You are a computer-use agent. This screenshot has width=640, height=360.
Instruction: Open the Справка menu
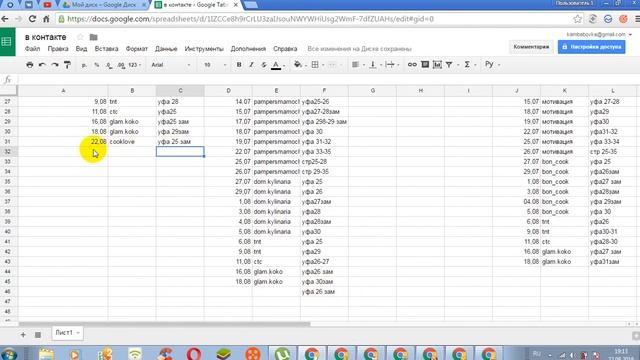(285, 49)
